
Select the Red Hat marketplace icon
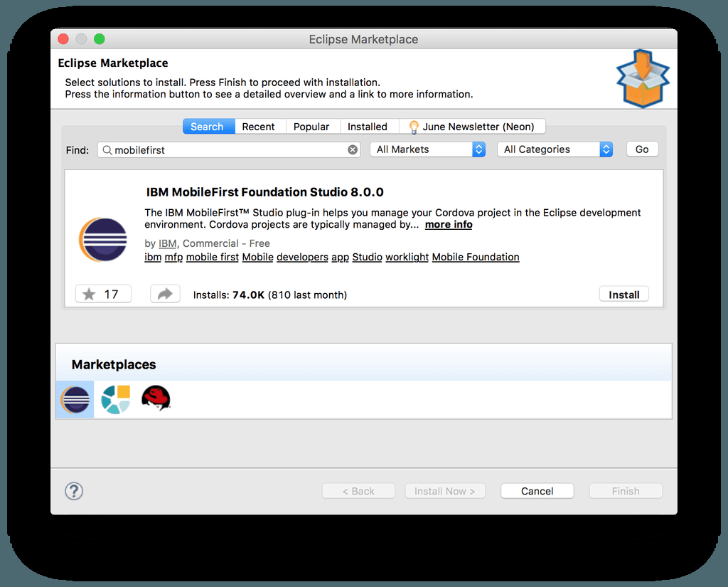156,398
